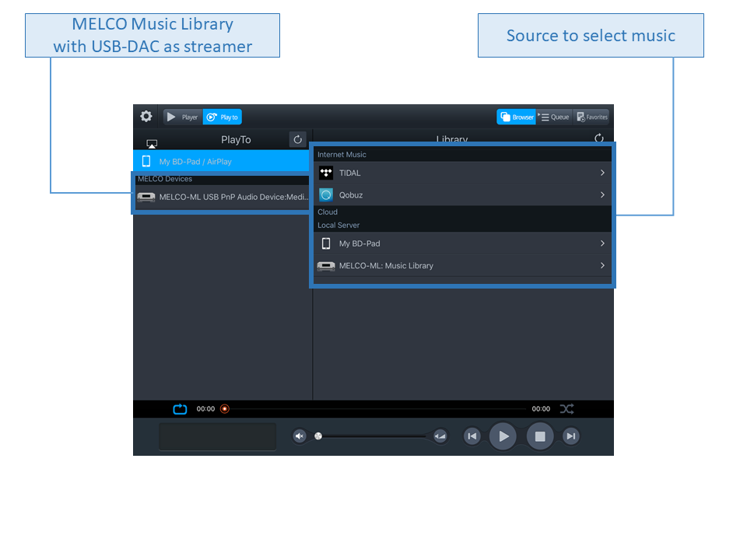
Task: Select MELCO-ML USB PnP Audio Device
Action: click(222, 197)
